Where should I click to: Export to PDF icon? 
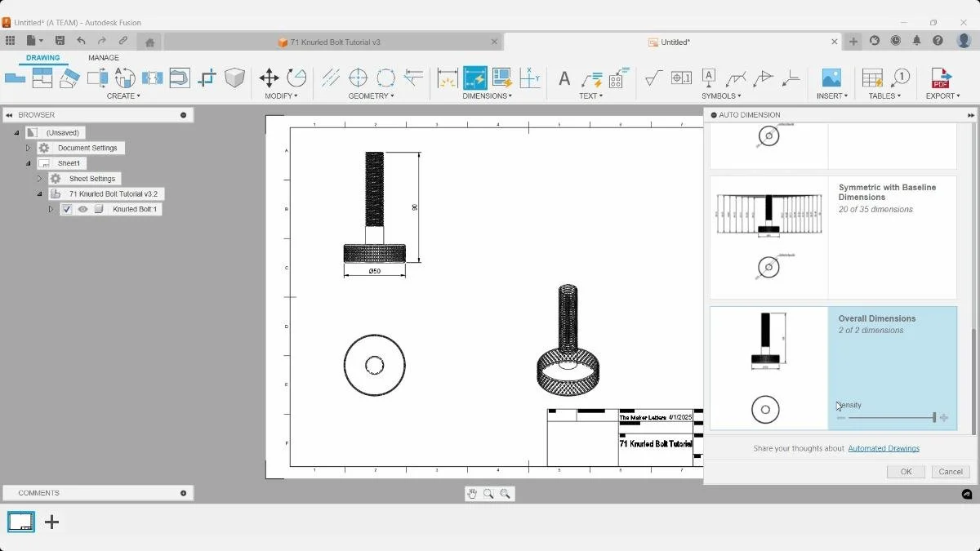941,78
